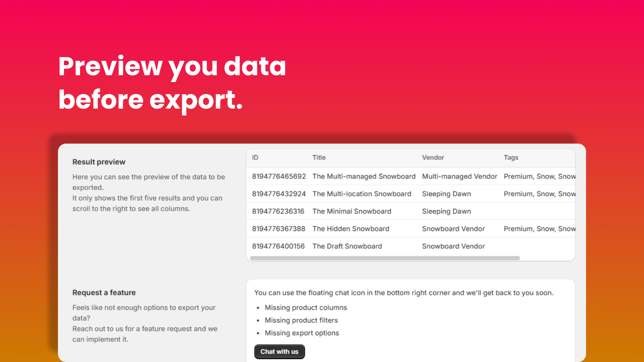Click the floating chat icon instruction text
644x362 pixels.
404,293
